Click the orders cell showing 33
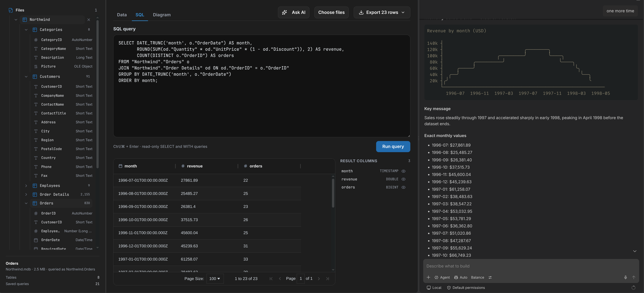The image size is (644, 293). pos(246,259)
